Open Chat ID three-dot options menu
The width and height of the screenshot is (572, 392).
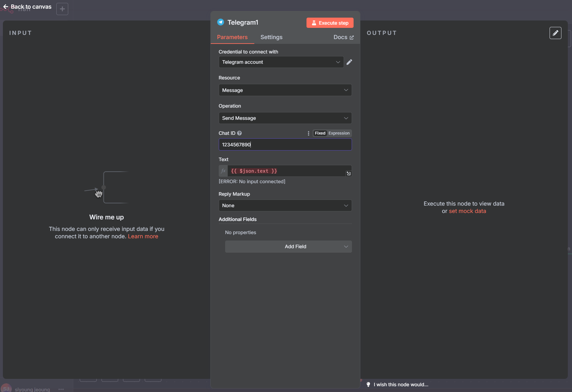coord(308,133)
